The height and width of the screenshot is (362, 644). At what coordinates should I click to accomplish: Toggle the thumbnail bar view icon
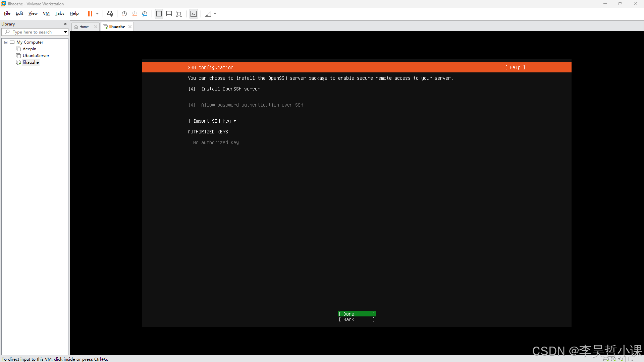(x=169, y=14)
